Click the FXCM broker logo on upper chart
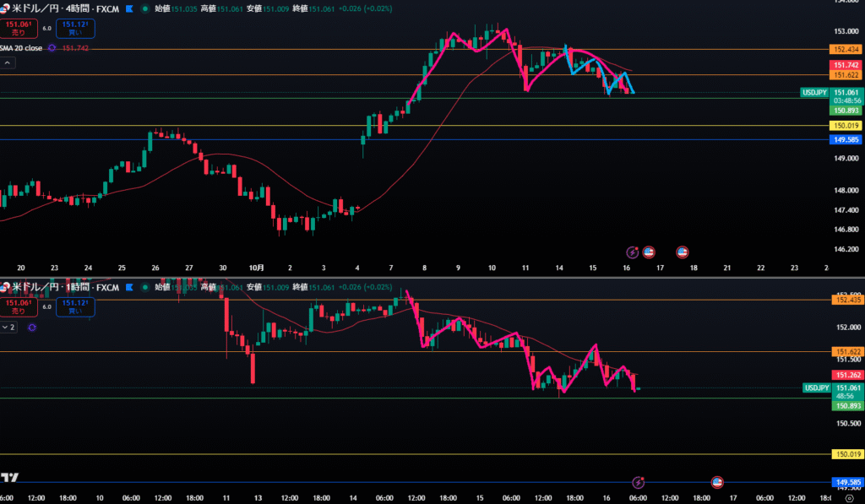The width and height of the screenshot is (865, 504). [128, 8]
